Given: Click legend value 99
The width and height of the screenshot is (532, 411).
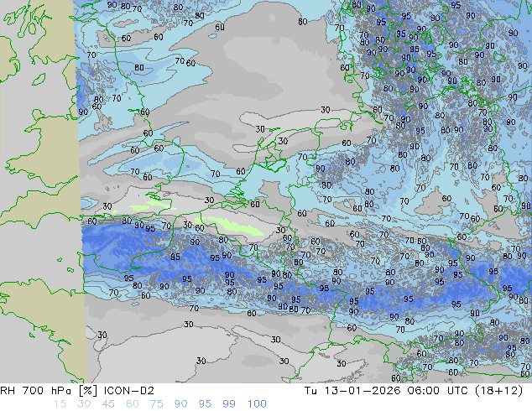Looking at the screenshot, I should point(229,404).
